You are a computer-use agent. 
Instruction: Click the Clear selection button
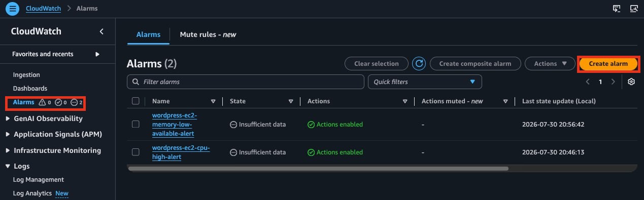(x=377, y=63)
